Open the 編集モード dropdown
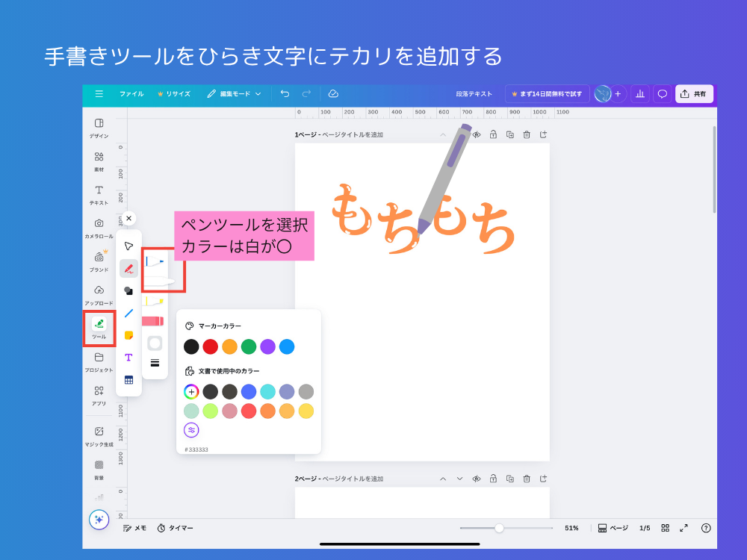This screenshot has height=560, width=747. [235, 94]
